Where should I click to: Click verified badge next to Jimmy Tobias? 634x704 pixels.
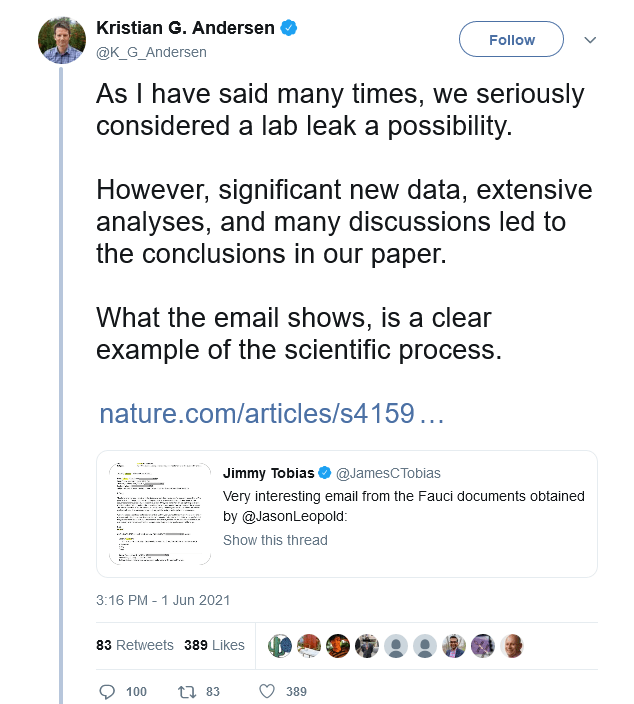click(324, 473)
